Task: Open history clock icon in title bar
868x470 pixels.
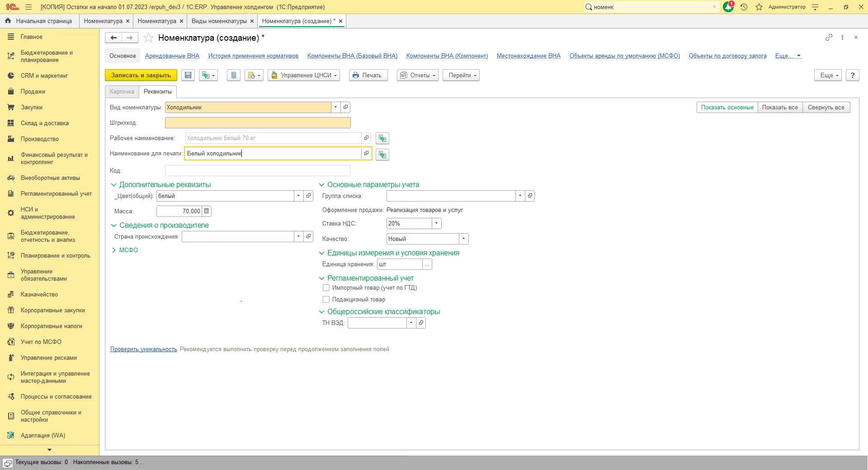Action: pos(744,7)
